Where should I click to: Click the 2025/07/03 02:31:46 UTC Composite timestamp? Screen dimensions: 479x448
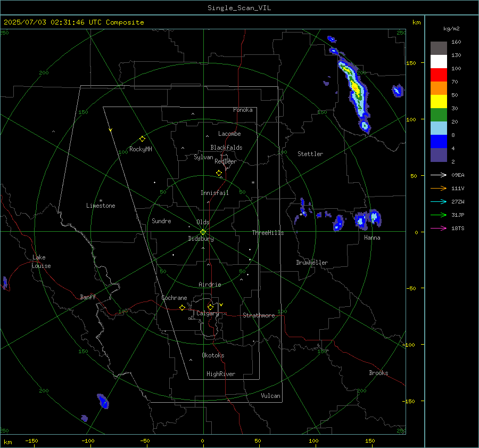click(x=73, y=22)
